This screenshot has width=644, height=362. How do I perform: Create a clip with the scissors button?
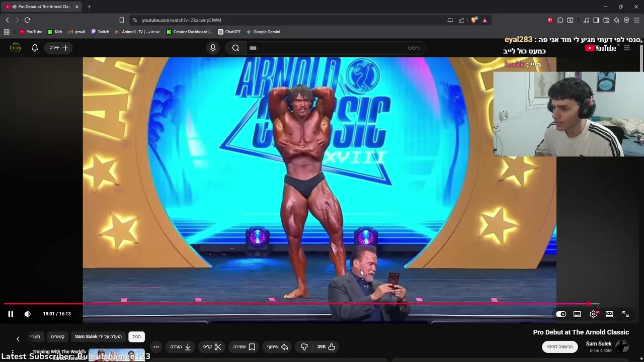click(x=212, y=346)
